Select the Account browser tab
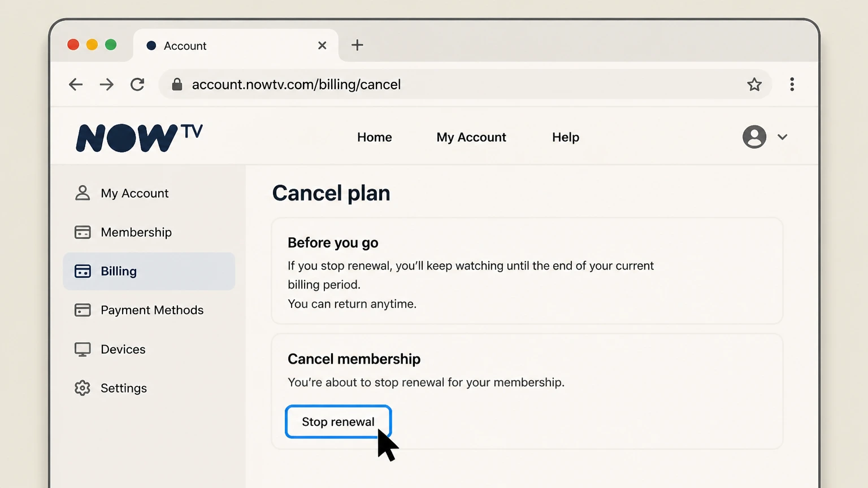This screenshot has height=488, width=868. 236,45
